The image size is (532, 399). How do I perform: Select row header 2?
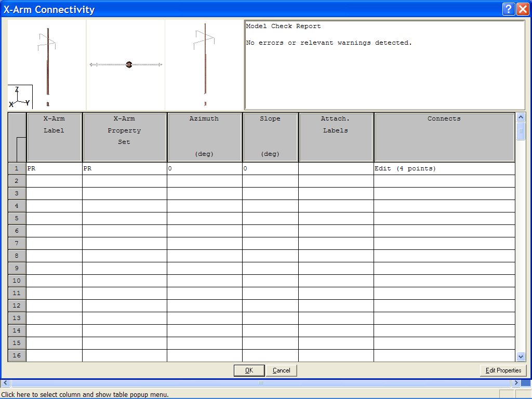point(17,181)
